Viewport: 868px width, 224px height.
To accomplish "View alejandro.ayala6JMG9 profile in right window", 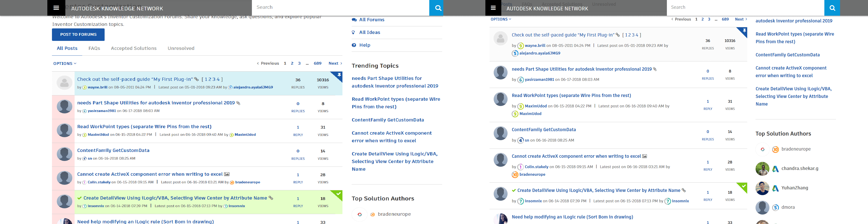I will [540, 53].
